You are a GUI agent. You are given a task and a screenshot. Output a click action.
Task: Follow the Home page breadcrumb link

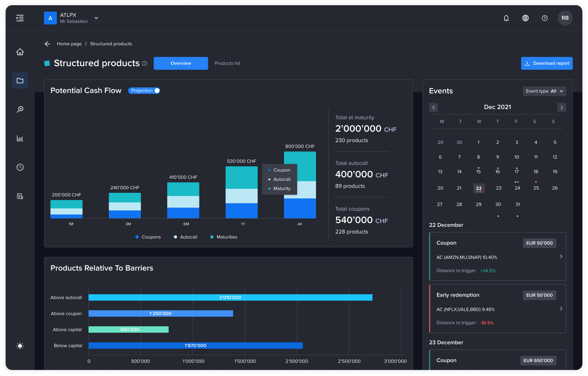[x=69, y=44]
